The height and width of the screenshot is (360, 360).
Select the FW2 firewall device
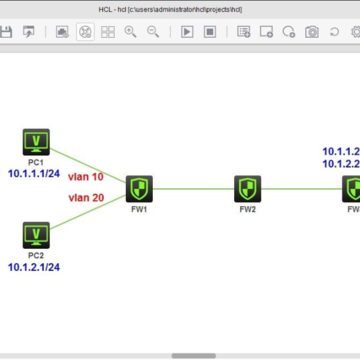248,189
